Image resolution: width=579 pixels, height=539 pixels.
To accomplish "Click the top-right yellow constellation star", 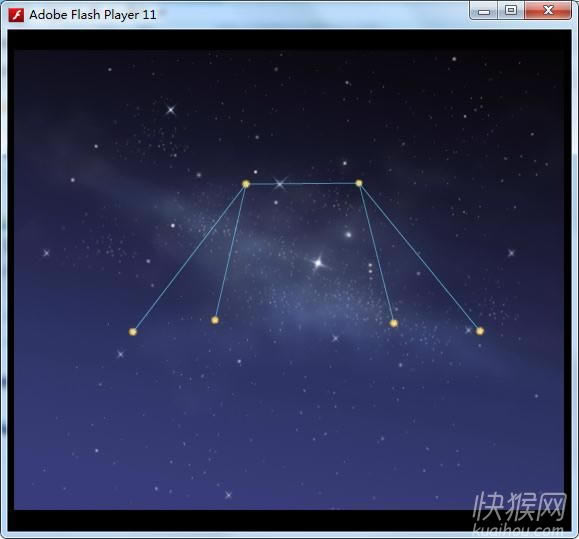I will pyautogui.click(x=359, y=183).
